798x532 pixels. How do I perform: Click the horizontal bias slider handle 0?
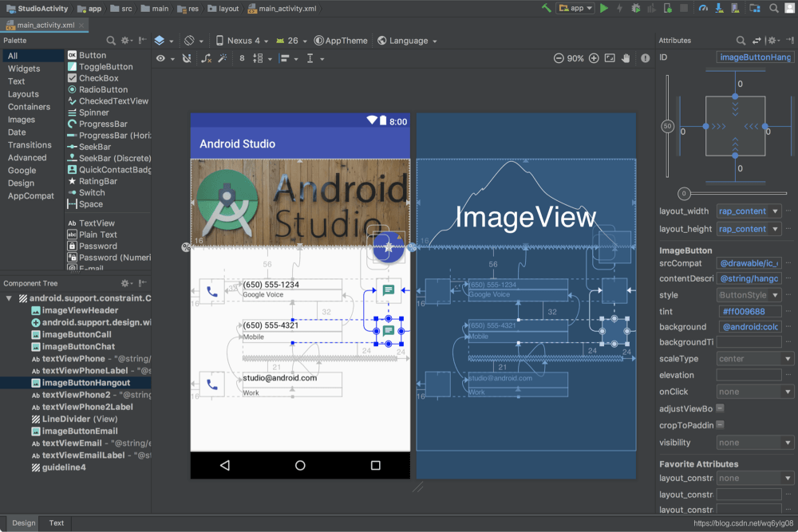click(x=684, y=193)
